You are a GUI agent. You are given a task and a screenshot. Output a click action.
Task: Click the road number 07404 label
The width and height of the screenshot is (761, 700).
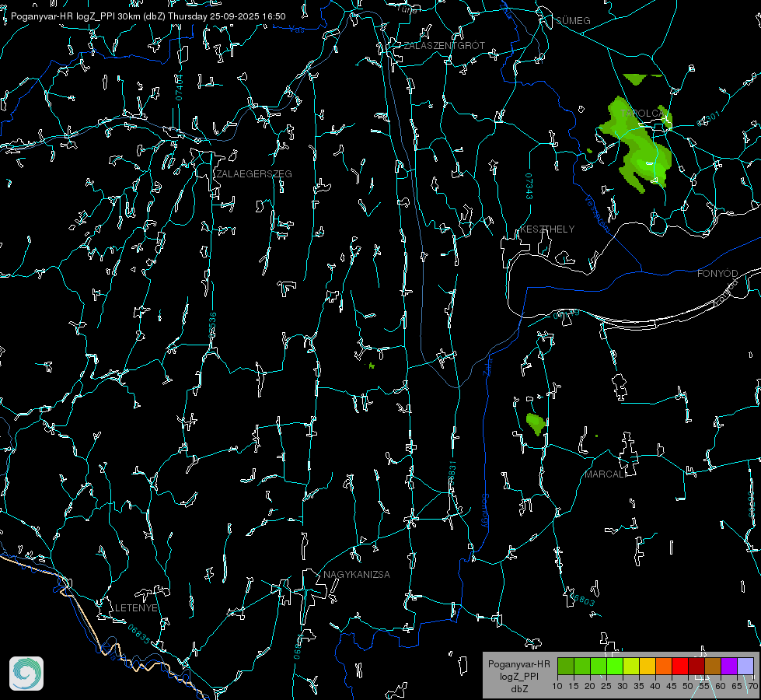[x=180, y=87]
